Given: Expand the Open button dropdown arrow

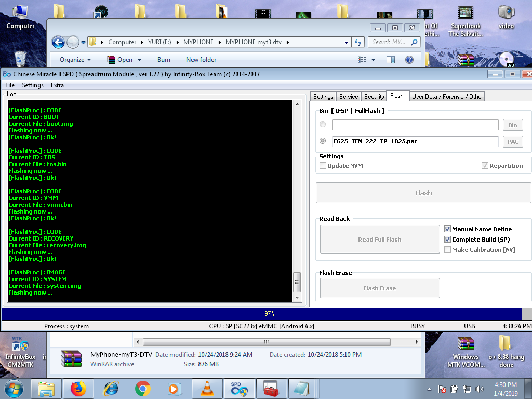Looking at the screenshot, I should click(139, 60).
